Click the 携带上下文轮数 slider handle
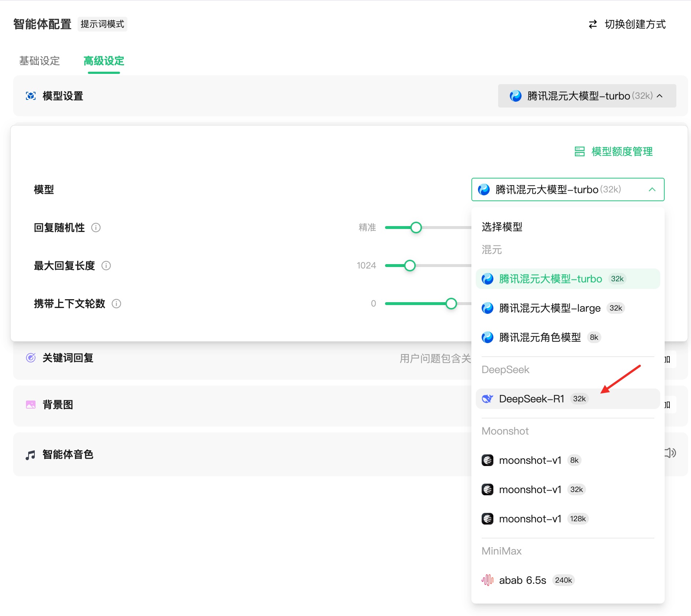 click(451, 304)
